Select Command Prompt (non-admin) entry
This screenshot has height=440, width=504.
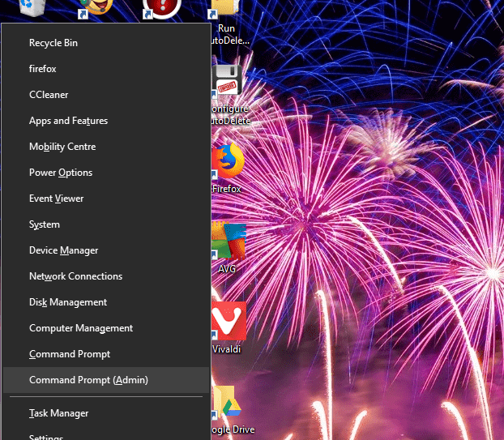pos(106,354)
